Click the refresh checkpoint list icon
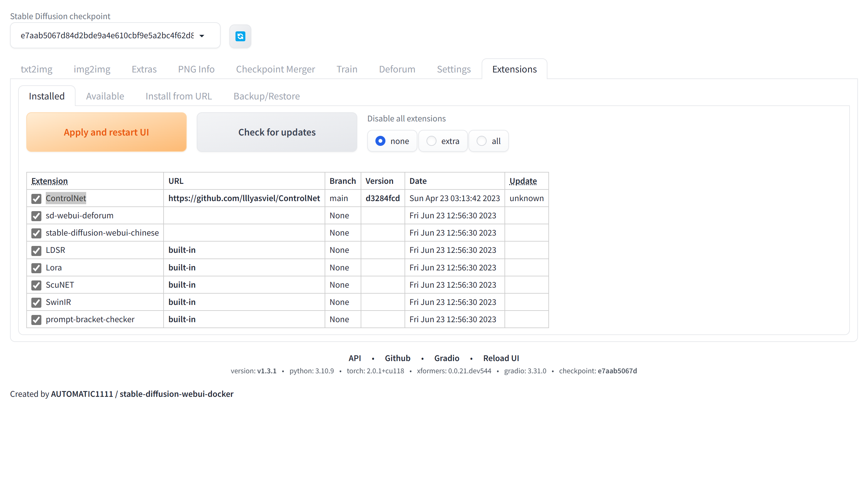The image size is (868, 490). pyautogui.click(x=240, y=36)
